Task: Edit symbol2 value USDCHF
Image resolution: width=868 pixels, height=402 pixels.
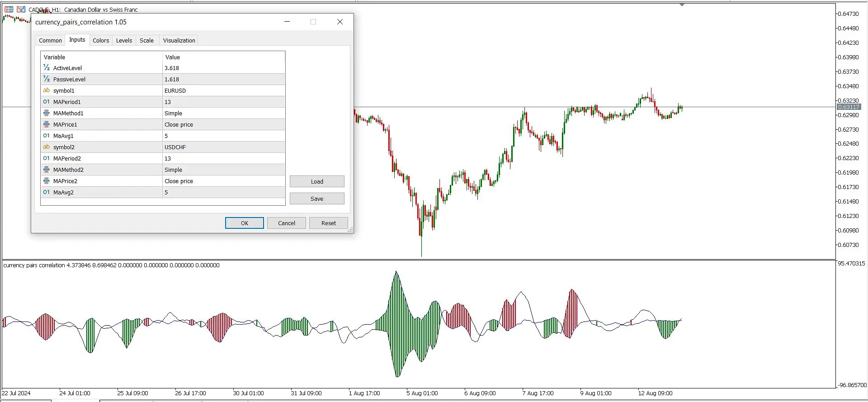Action: 224,147
